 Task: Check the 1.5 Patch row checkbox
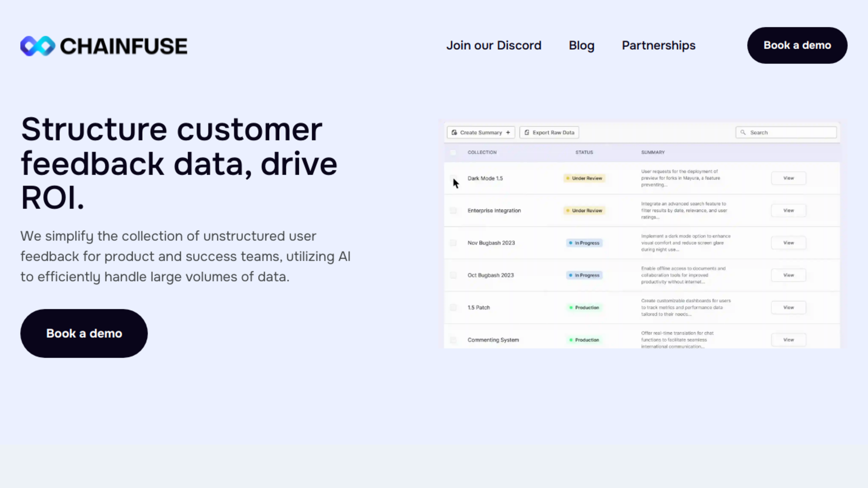[453, 307]
